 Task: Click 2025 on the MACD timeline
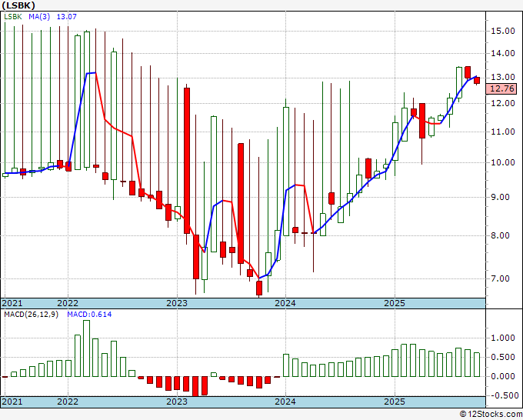[395, 402]
